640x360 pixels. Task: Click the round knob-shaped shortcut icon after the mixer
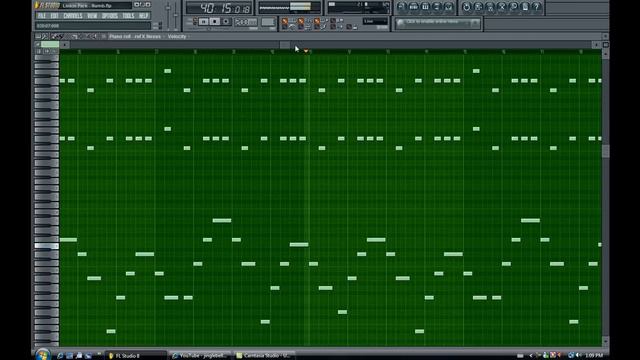(x=466, y=7)
